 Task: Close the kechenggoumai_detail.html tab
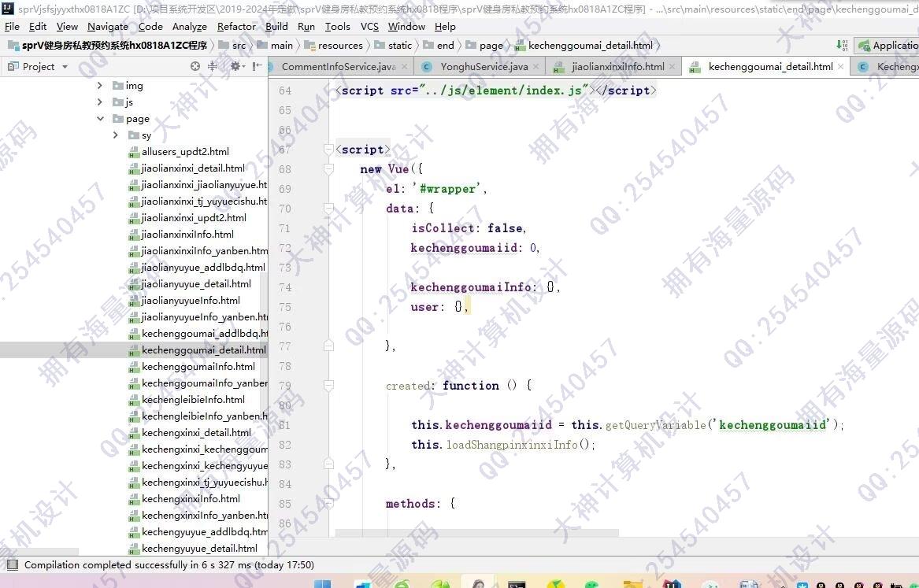[840, 67]
